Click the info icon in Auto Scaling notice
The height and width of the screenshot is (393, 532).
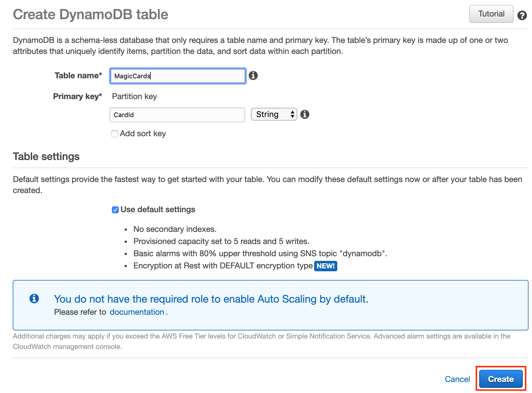34,298
